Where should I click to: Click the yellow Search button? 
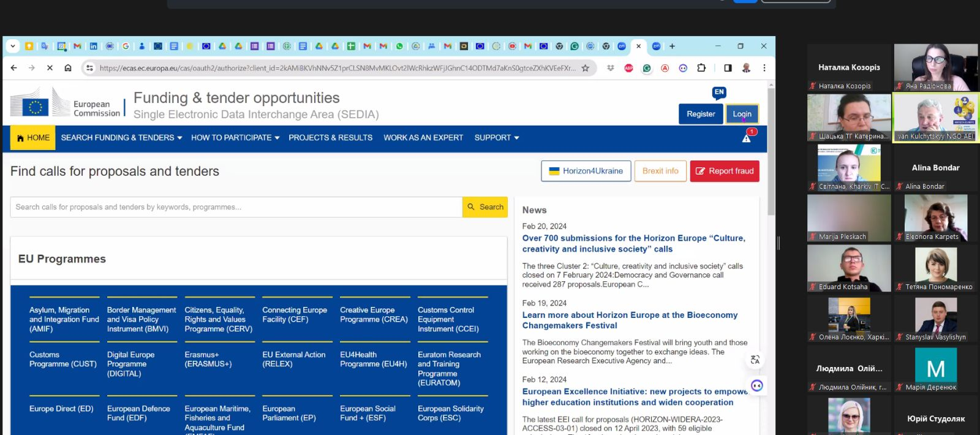[x=485, y=207]
